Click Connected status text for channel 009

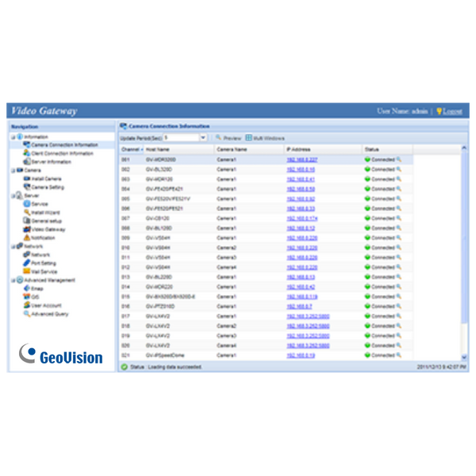(383, 238)
